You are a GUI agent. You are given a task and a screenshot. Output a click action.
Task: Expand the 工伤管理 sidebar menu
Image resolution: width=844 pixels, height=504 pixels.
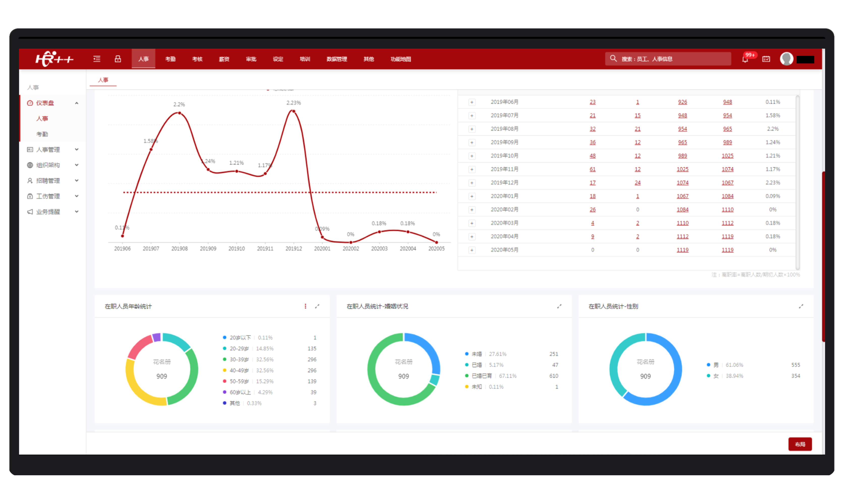[77, 196]
